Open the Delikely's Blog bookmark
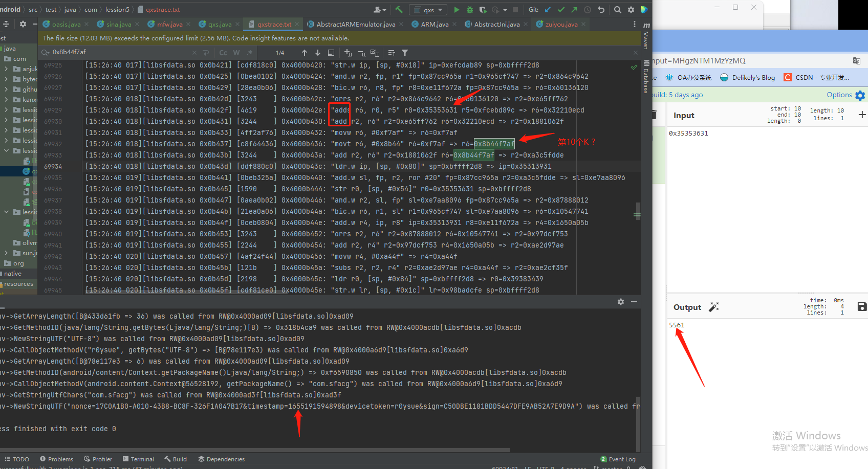The width and height of the screenshot is (868, 469). point(748,77)
